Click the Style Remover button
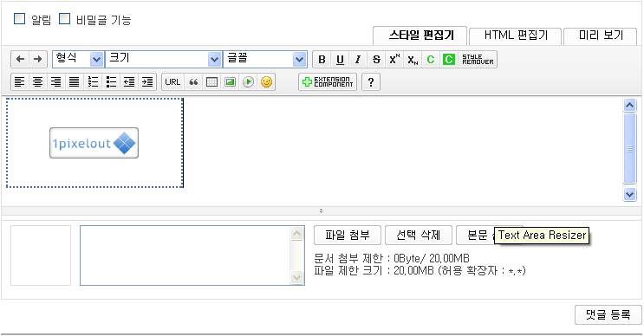The image size is (644, 336). coord(478,60)
